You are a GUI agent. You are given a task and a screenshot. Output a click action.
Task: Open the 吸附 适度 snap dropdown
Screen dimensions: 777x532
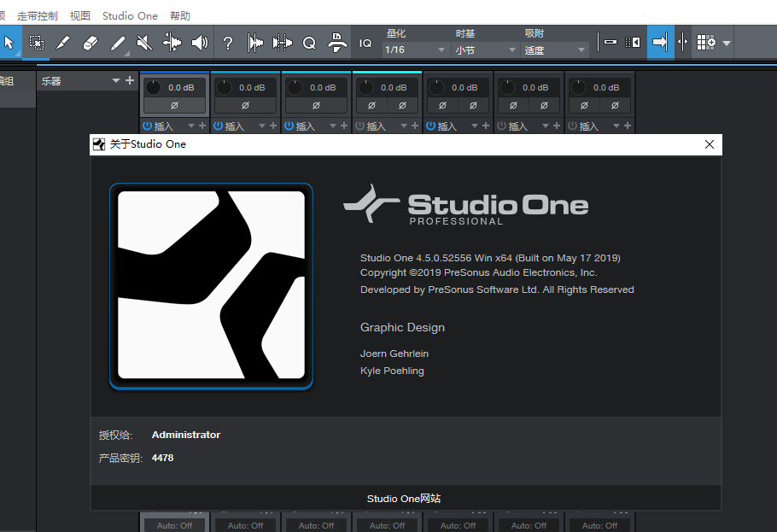pos(554,50)
